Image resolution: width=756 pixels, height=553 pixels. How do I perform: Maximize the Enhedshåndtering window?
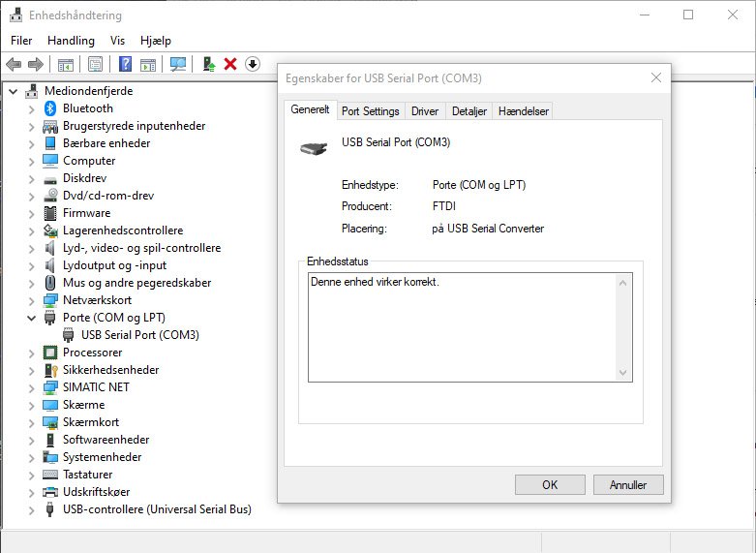point(688,15)
